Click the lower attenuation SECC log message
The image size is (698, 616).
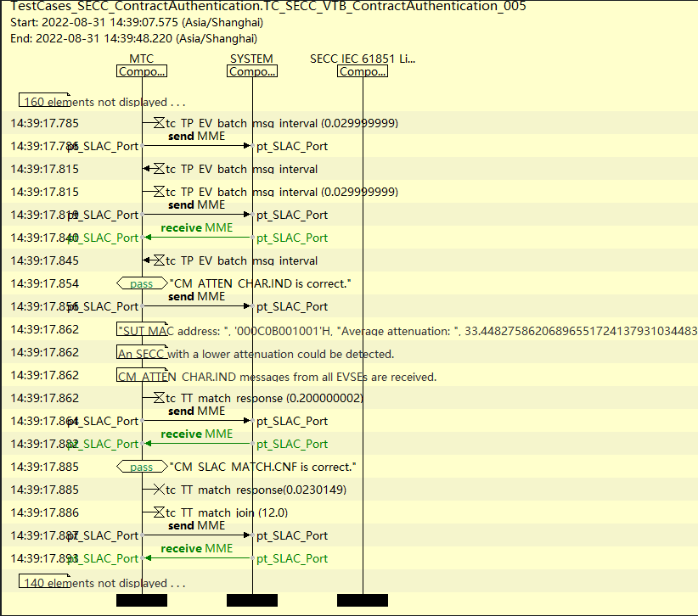click(x=255, y=353)
